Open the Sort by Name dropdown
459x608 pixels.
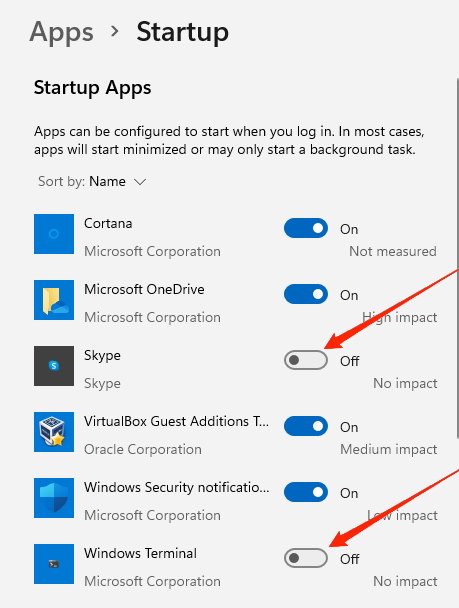pyautogui.click(x=92, y=181)
